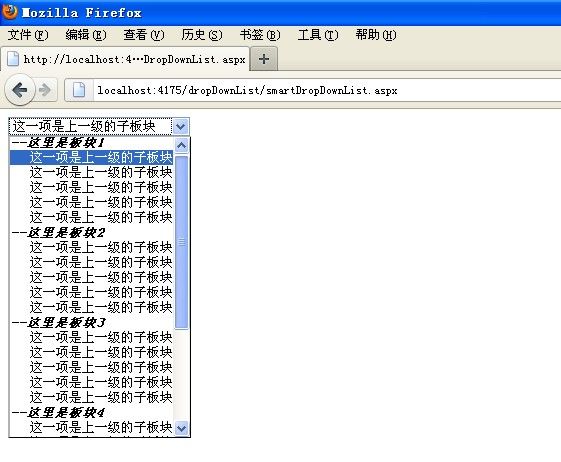The width and height of the screenshot is (561, 462).
Task: Select the first item under --这里是板块4
Action: pyautogui.click(x=92, y=427)
